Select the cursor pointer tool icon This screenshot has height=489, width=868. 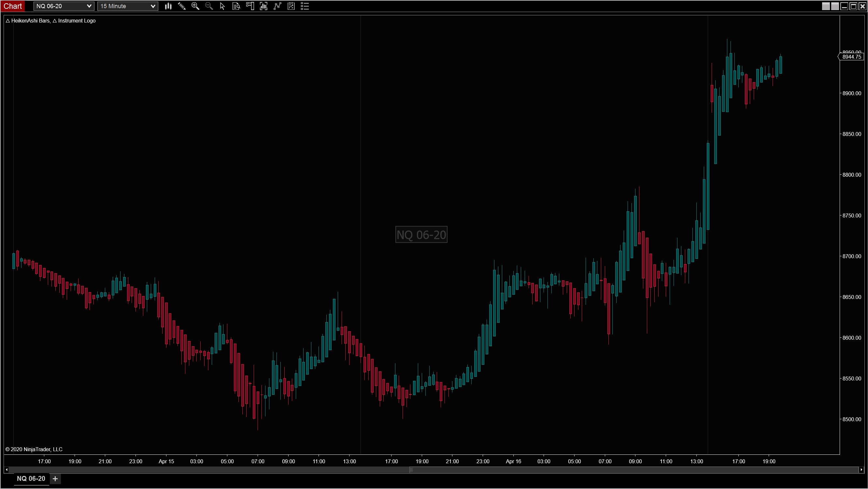[222, 6]
